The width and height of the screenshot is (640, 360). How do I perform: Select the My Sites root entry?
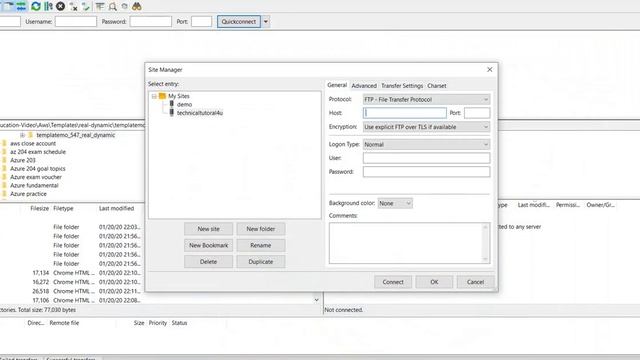[x=179, y=96]
